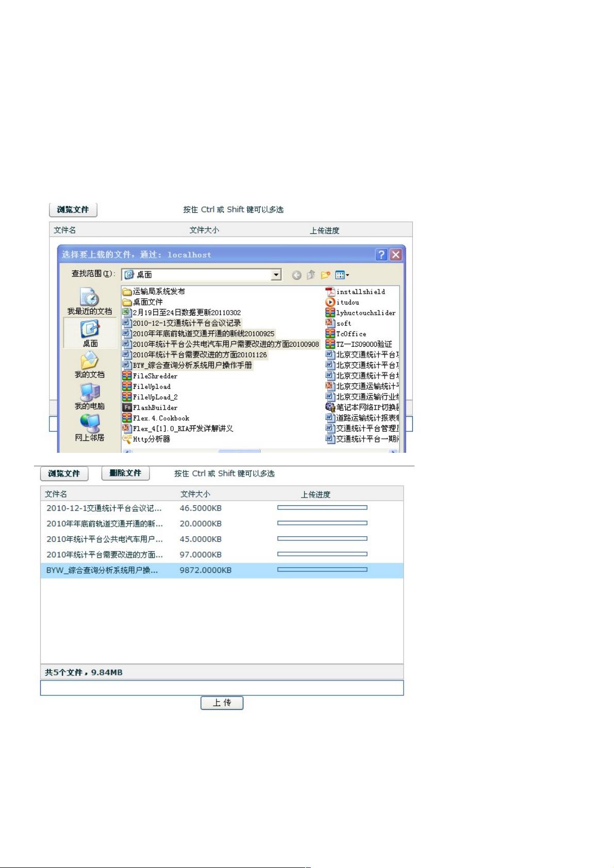Select TZ—ISO9000验证 archive

359,344
